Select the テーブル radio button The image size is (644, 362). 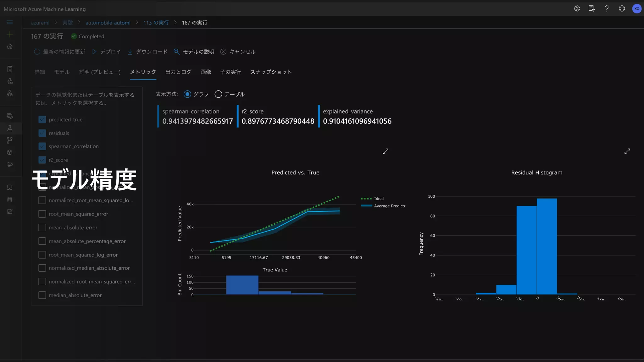(218, 94)
